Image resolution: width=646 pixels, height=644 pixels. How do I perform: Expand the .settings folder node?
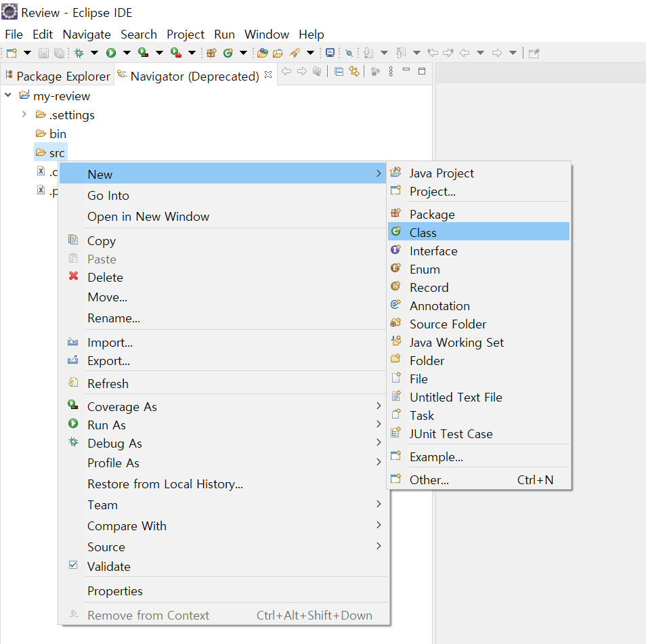[24, 114]
